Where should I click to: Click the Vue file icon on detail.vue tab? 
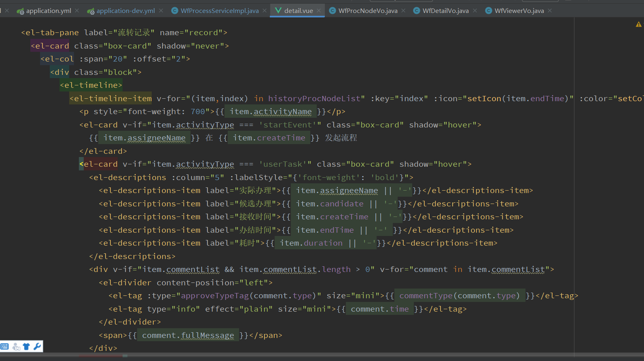[278, 11]
